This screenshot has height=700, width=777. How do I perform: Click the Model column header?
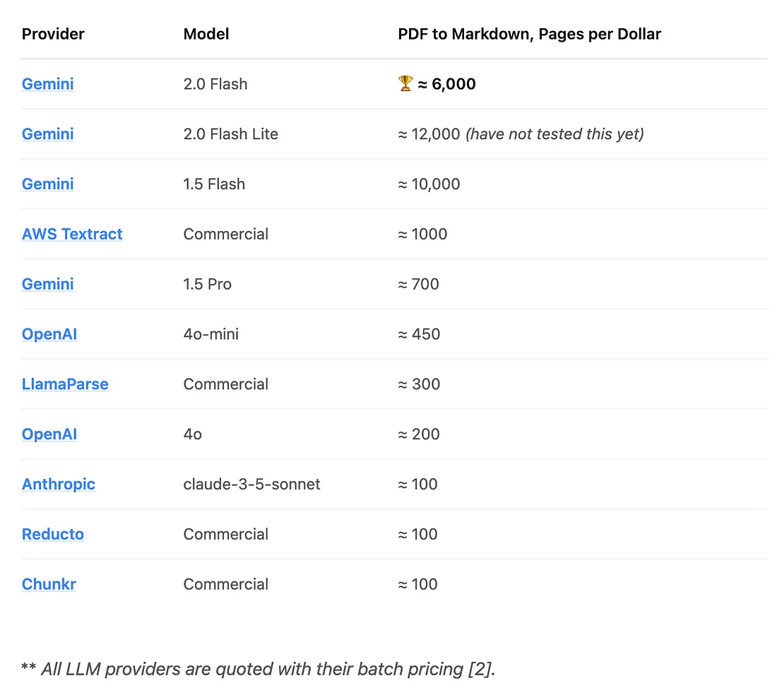pos(206,34)
